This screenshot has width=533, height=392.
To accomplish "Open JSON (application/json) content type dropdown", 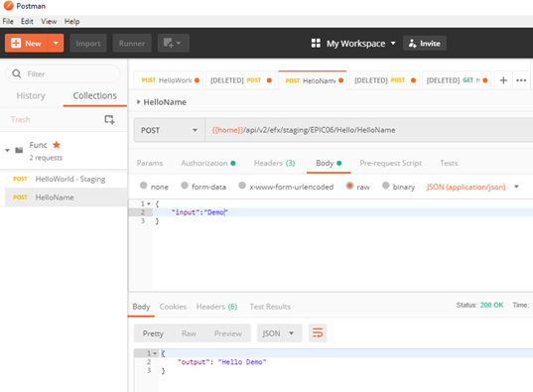I will click(x=472, y=187).
